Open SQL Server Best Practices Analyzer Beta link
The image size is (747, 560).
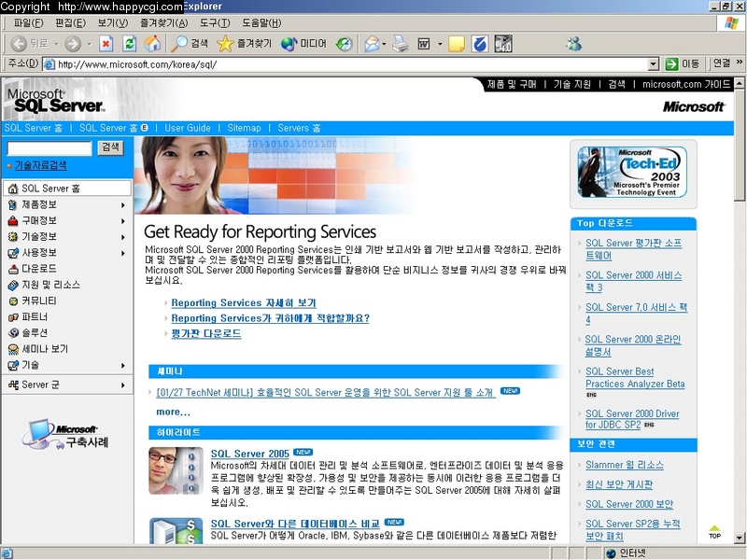(635, 378)
